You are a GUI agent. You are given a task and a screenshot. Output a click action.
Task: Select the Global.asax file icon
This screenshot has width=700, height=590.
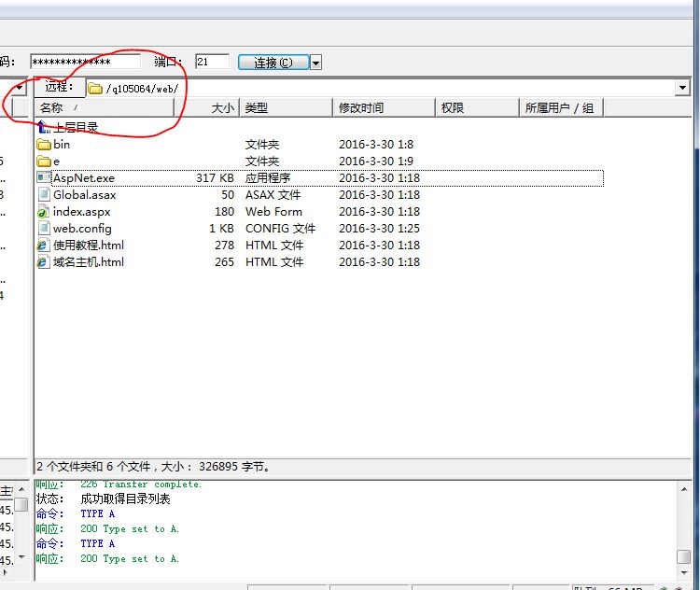pos(43,195)
